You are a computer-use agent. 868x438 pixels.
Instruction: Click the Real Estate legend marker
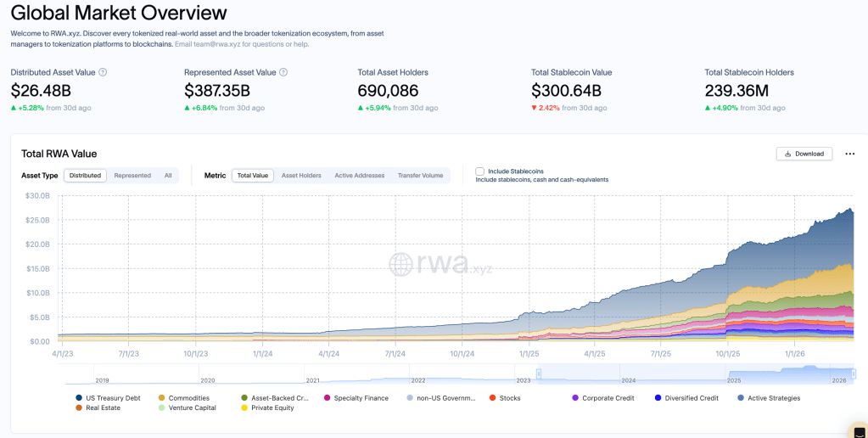79,407
